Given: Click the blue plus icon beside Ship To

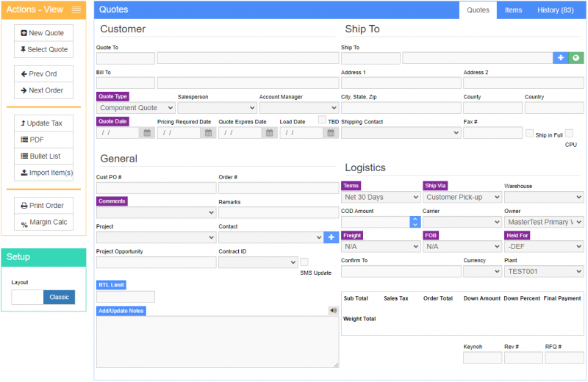Looking at the screenshot, I should pos(560,58).
